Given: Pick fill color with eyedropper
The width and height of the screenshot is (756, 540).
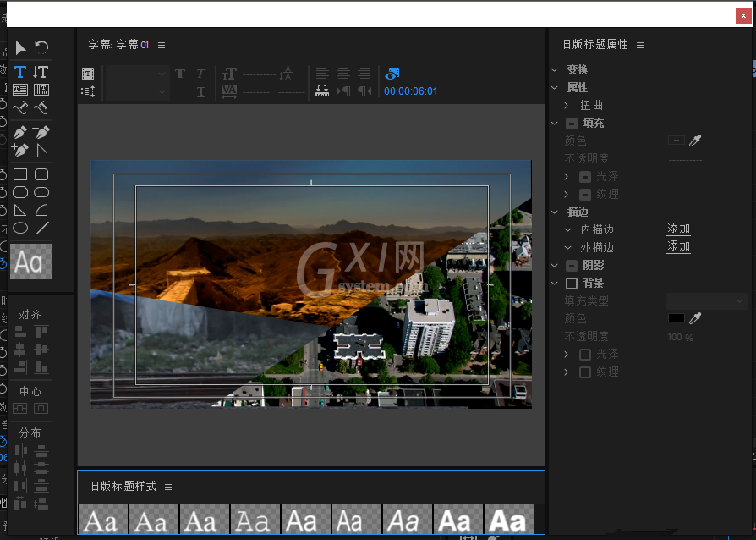Looking at the screenshot, I should pyautogui.click(x=695, y=141).
